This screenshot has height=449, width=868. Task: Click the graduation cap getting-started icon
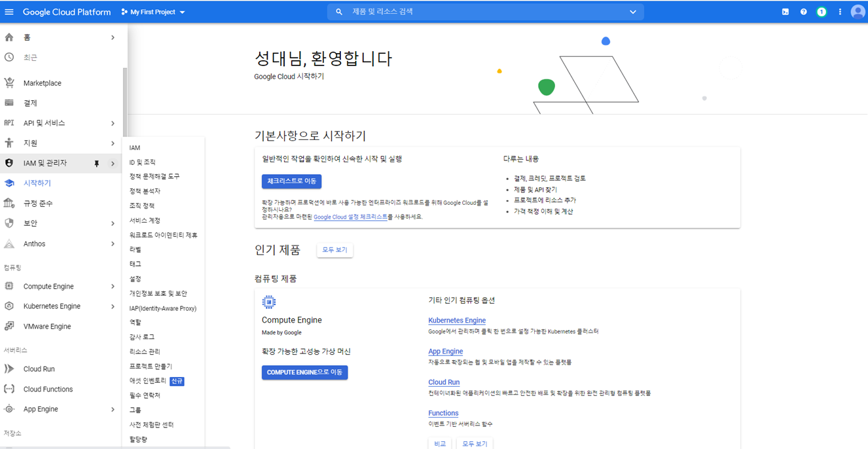(x=9, y=183)
